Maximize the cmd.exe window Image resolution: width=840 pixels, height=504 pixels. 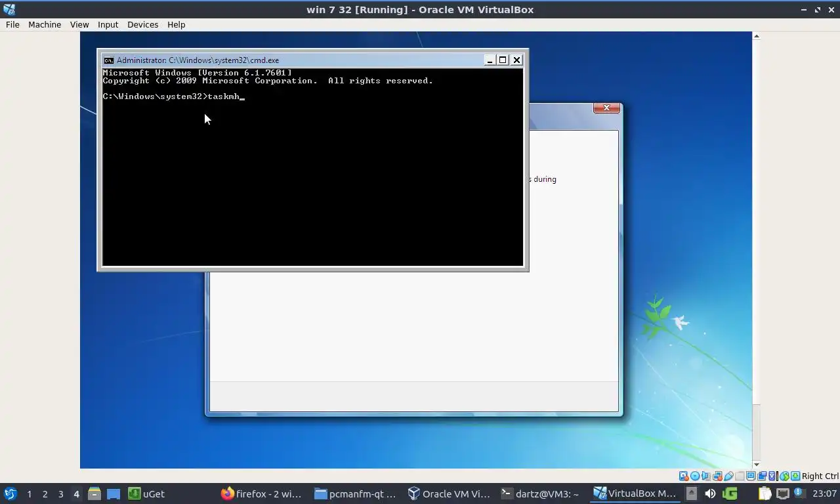point(503,60)
